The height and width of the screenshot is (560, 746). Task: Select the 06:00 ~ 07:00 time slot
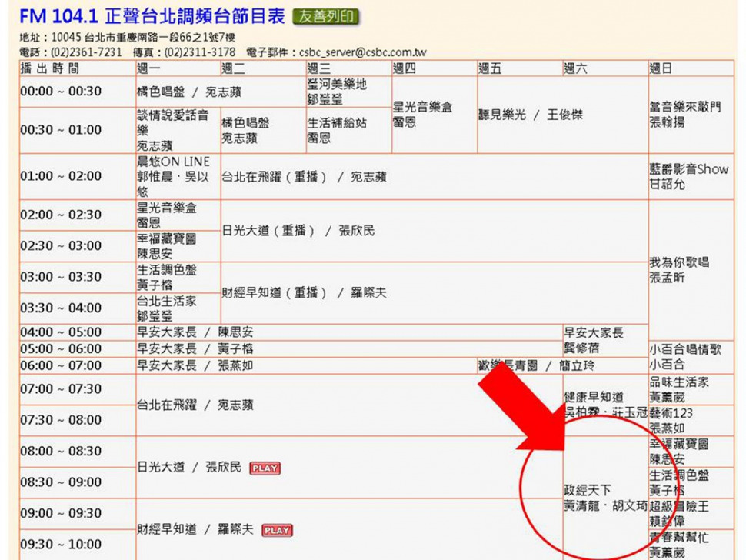(x=78, y=365)
